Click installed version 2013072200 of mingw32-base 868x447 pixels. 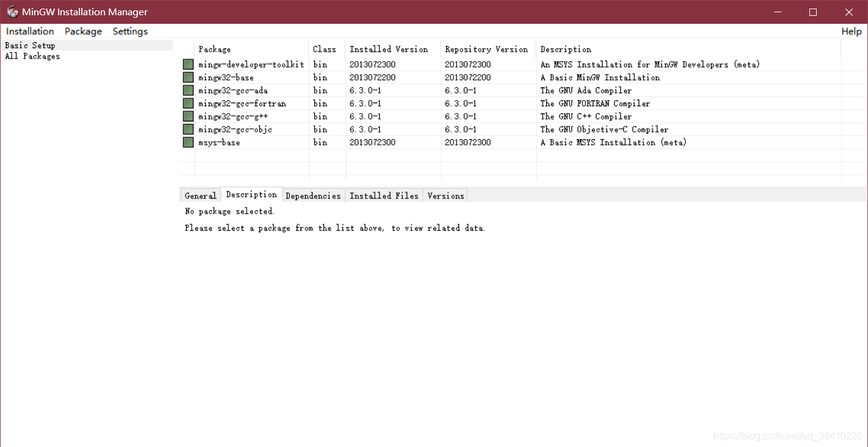(372, 78)
